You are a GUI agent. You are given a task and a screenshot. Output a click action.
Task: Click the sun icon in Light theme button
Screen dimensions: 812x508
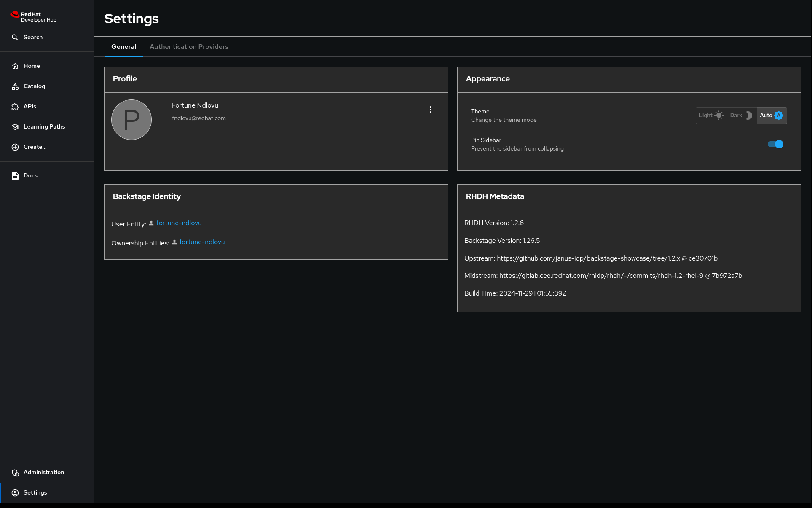pos(719,116)
